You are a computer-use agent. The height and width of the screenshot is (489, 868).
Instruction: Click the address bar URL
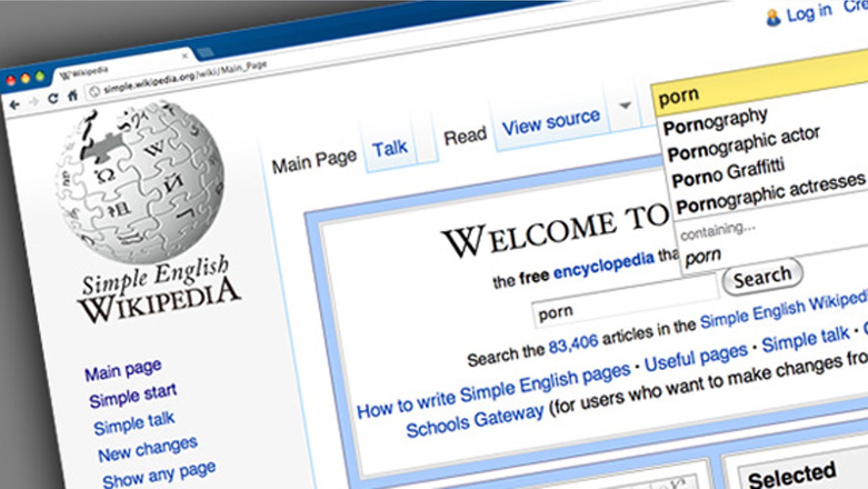tap(185, 77)
